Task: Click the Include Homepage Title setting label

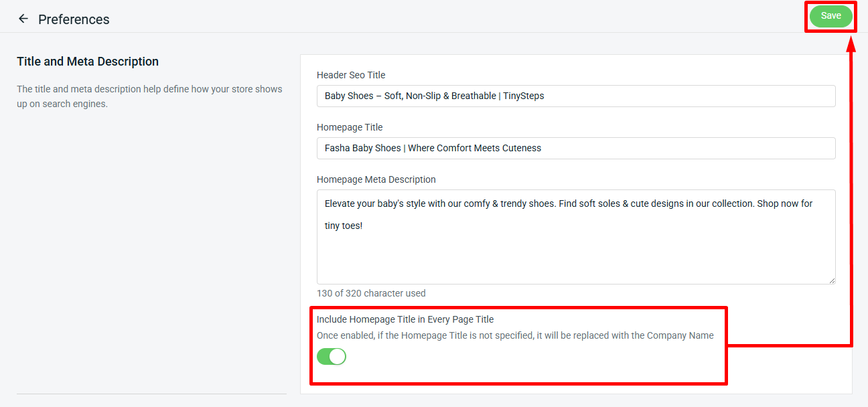Action: (405, 319)
